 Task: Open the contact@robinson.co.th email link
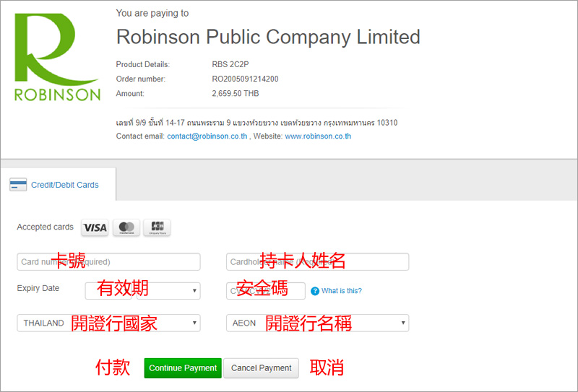click(x=207, y=136)
